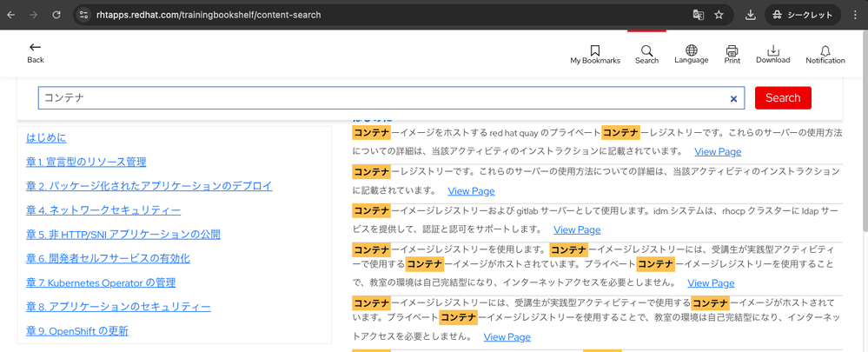
Task: Open My Bookmarks
Action: (595, 51)
